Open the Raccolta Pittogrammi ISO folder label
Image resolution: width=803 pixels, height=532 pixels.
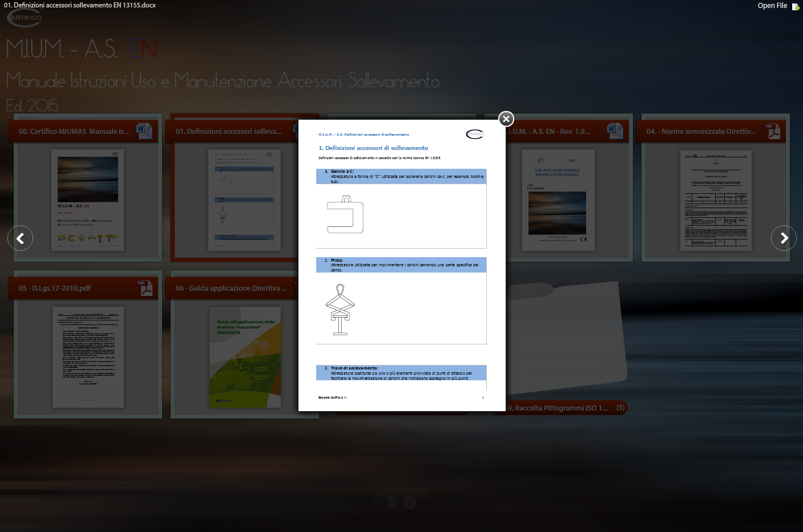pyautogui.click(x=558, y=408)
